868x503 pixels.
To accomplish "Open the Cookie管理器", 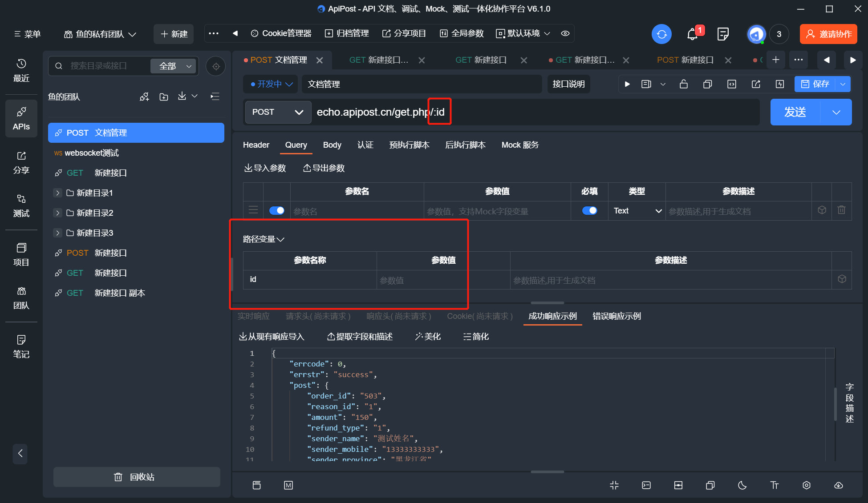I will click(281, 34).
